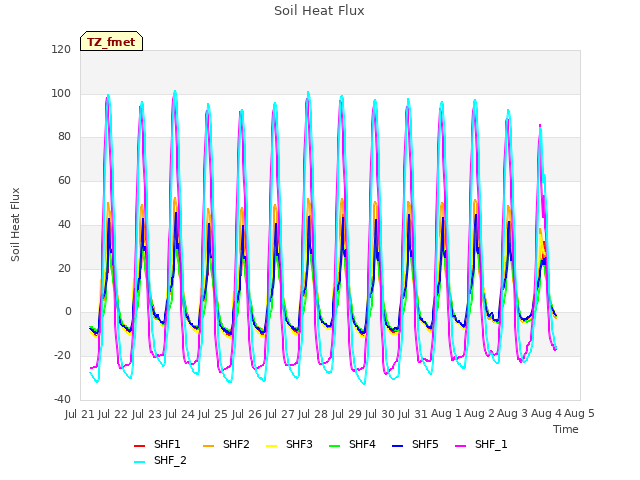Click the 120 y-axis tick label
Image resolution: width=640 pixels, height=480 pixels.
tap(61, 50)
